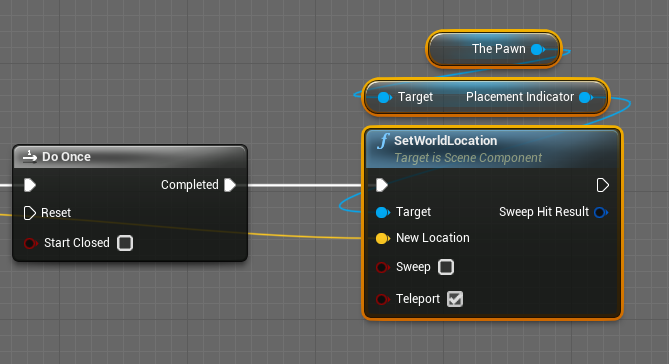This screenshot has width=669, height=364.
Task: Click Target pin on SetWorldLocation node
Action: click(383, 213)
